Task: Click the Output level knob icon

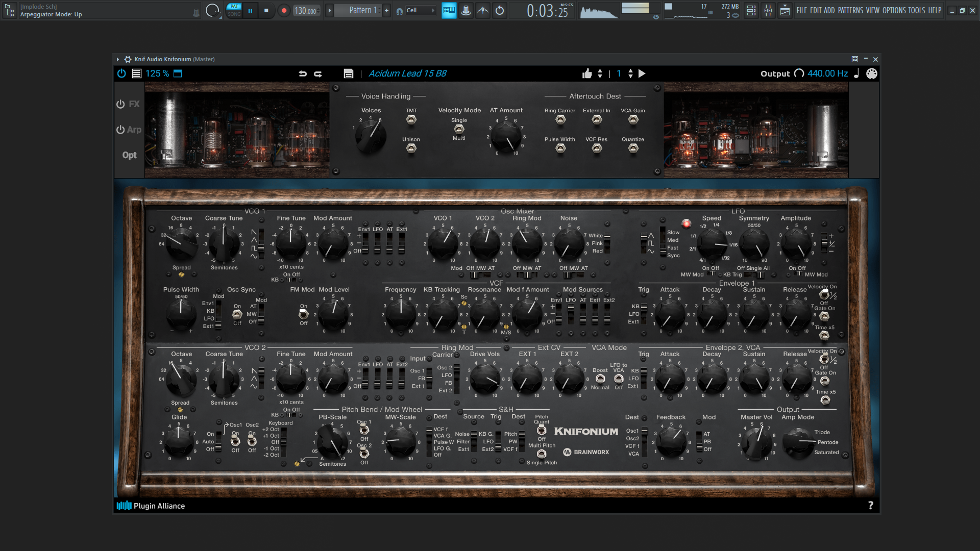Action: [x=799, y=73]
